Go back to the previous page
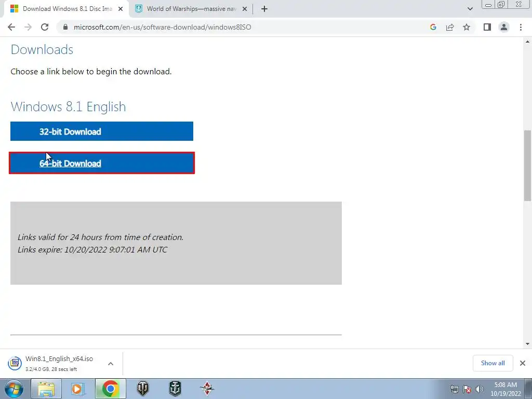Viewport: 532px width, 399px height. click(x=11, y=27)
